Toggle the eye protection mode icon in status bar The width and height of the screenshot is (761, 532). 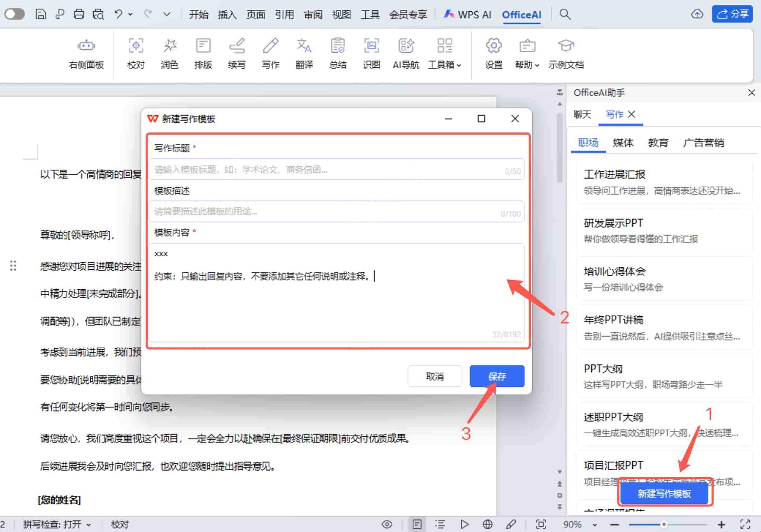387,524
